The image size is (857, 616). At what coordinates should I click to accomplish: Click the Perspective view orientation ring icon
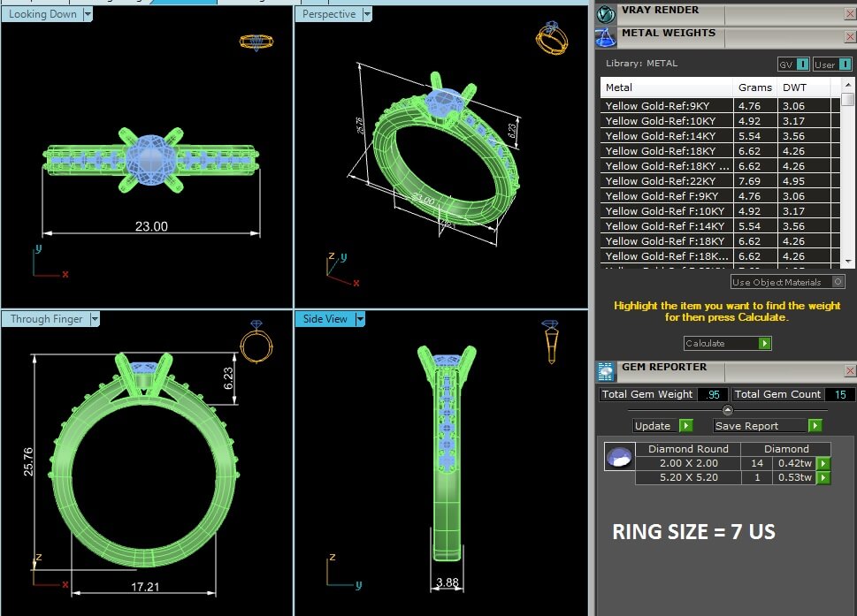pos(550,39)
